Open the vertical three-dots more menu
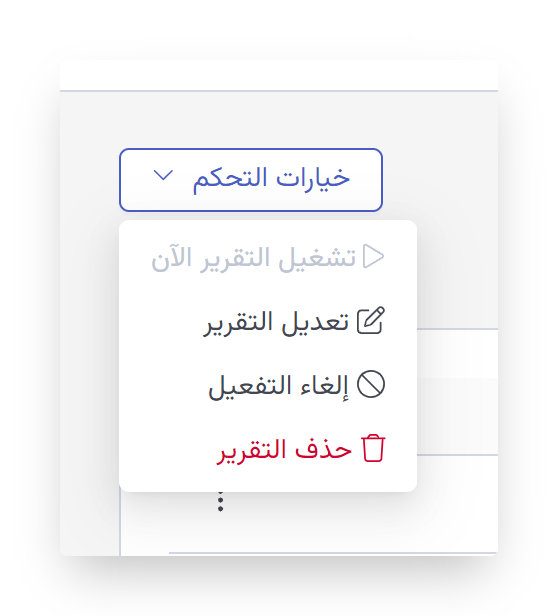This screenshot has width=558, height=616. [x=220, y=501]
